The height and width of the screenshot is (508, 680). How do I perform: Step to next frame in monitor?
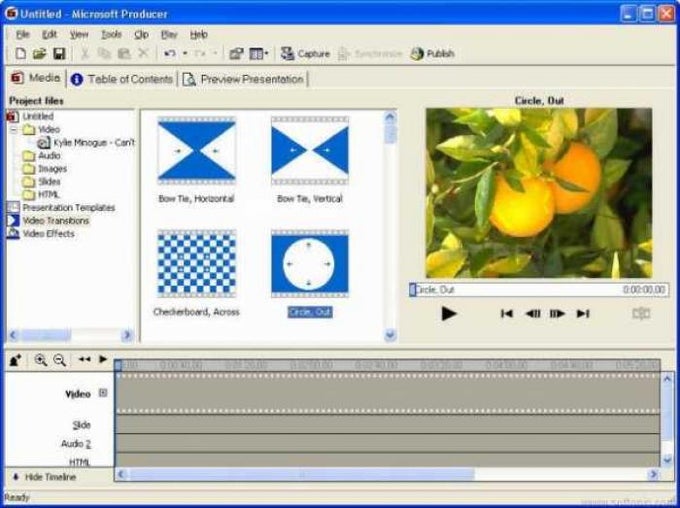click(x=557, y=313)
